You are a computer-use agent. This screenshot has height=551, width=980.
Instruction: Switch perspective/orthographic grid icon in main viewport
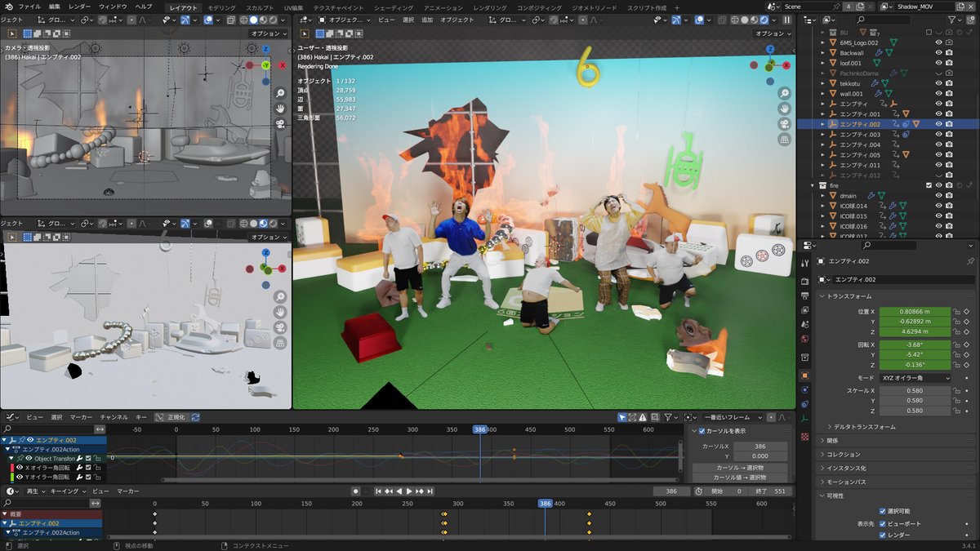tap(785, 140)
